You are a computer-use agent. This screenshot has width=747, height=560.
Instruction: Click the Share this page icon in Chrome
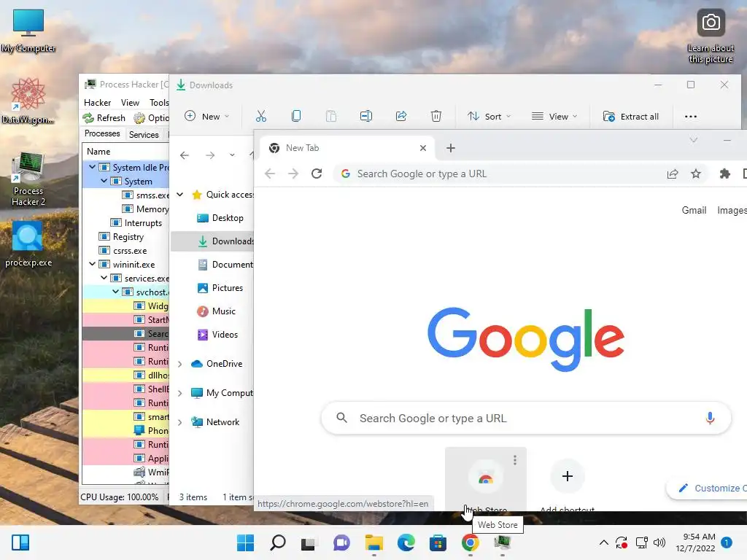(673, 174)
